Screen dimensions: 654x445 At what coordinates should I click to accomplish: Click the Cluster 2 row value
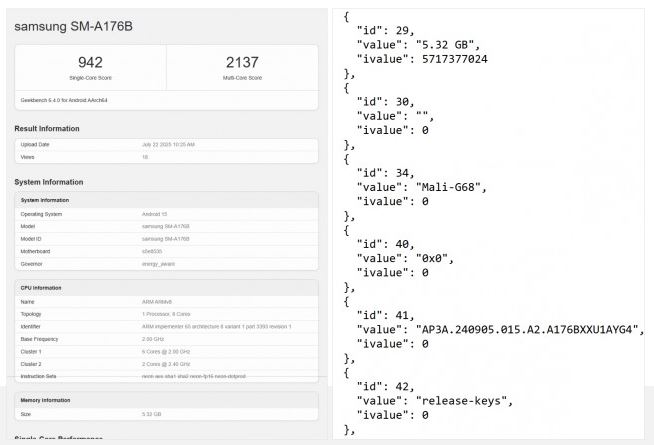click(x=166, y=364)
